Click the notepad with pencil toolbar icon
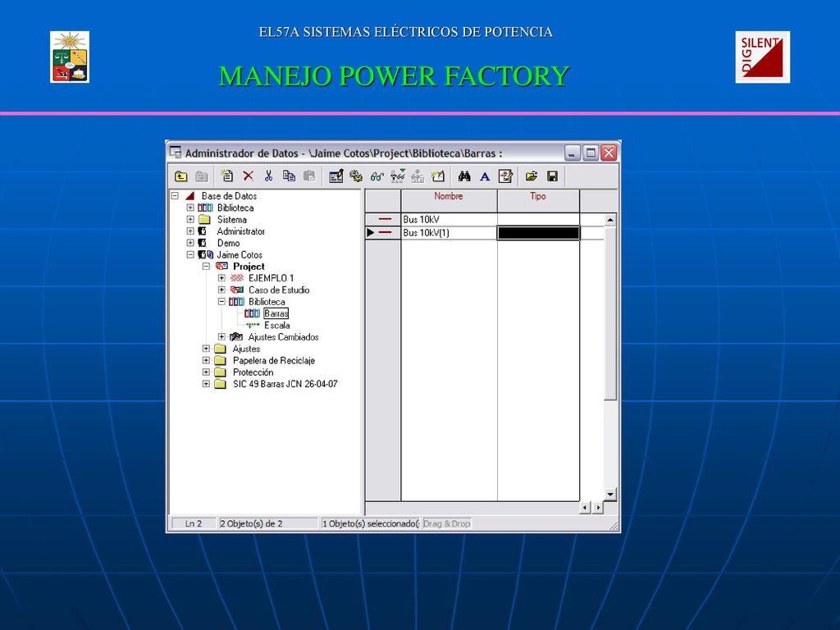This screenshot has height=630, width=840. [505, 176]
